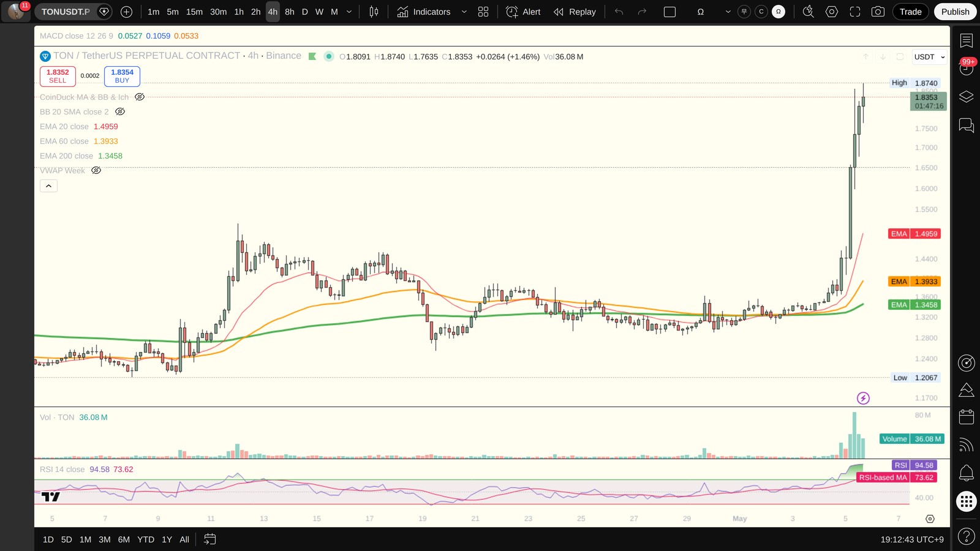Screen dimensions: 980x551
Task: Open the candlestick chart style selector
Action: pos(374,12)
